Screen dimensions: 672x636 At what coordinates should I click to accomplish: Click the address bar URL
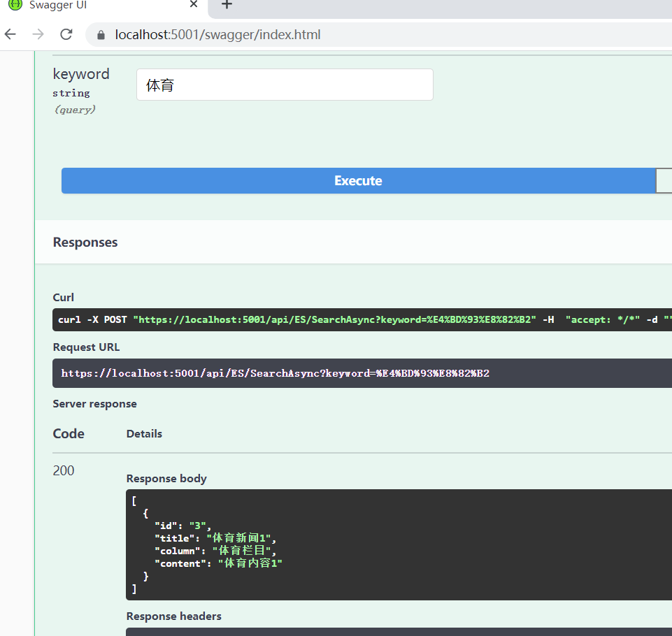210,34
